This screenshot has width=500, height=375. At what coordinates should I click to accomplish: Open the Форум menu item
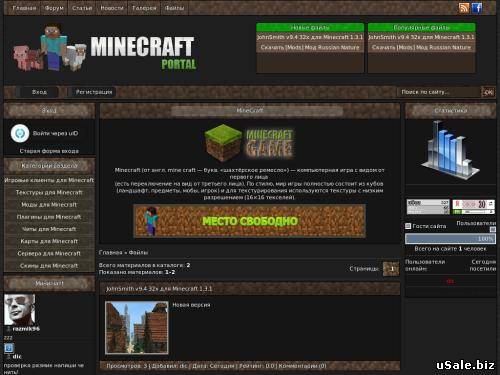(x=54, y=8)
